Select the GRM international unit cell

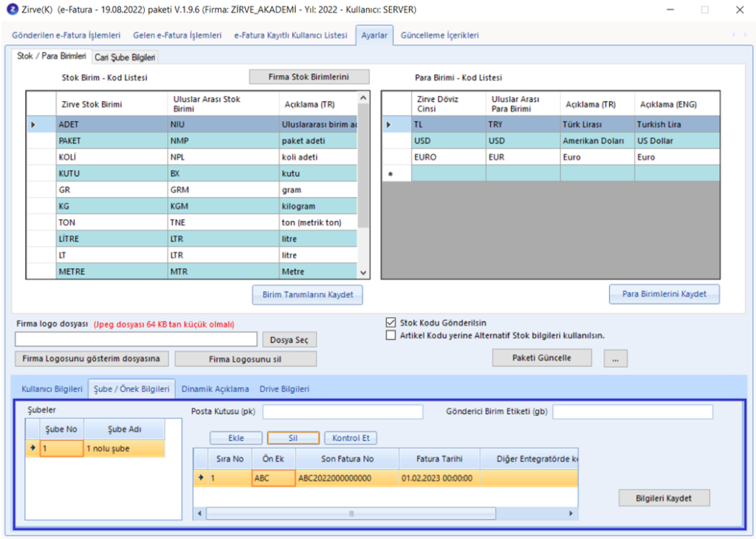coord(223,190)
